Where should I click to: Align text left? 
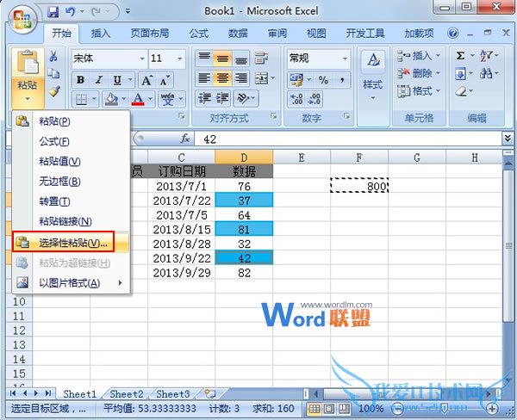point(204,78)
